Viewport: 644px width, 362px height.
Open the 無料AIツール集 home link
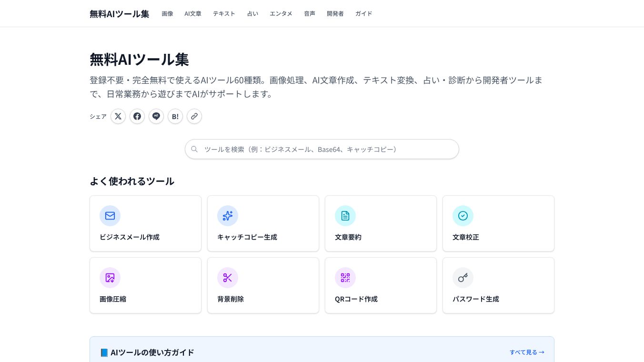pos(119,14)
